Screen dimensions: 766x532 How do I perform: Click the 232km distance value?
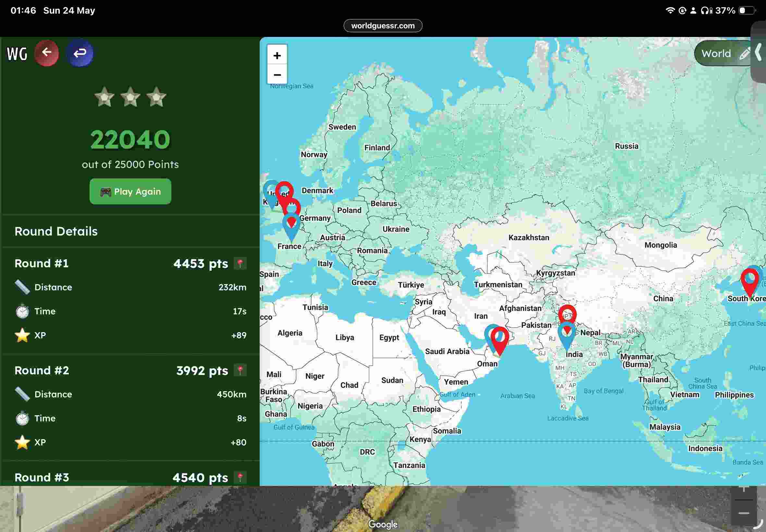click(x=232, y=287)
